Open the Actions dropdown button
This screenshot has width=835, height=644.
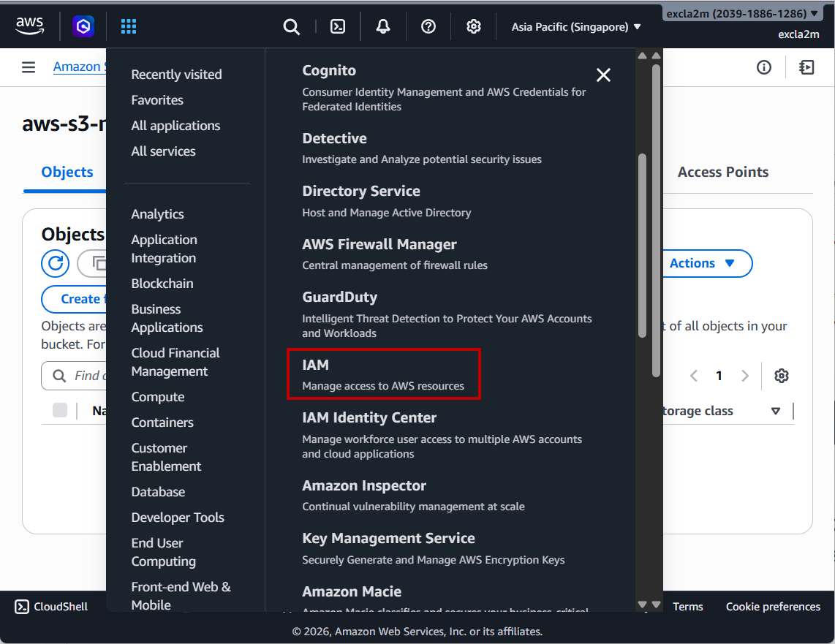click(x=702, y=263)
